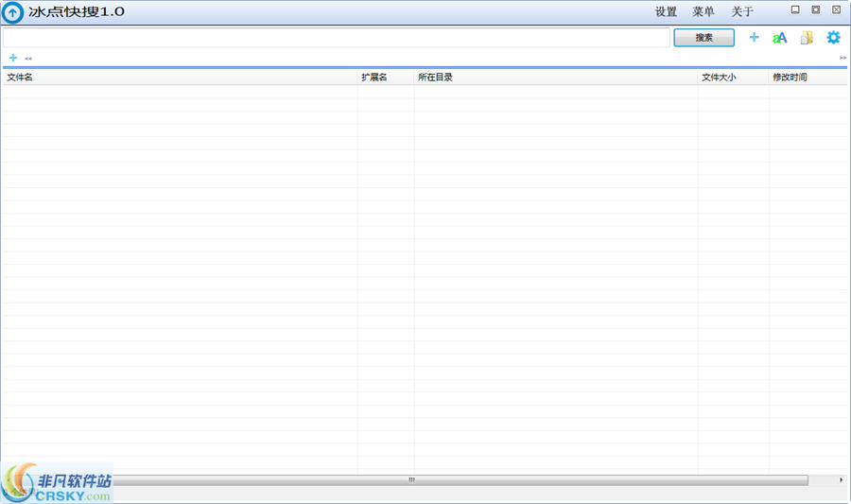The image size is (851, 504).
Task: Open the 菜单 menu
Action: click(x=703, y=11)
